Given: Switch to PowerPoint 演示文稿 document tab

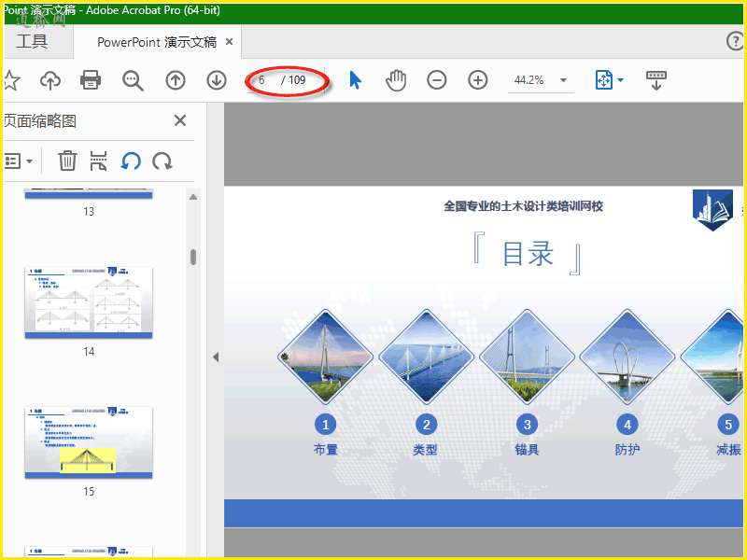Looking at the screenshot, I should point(157,42).
